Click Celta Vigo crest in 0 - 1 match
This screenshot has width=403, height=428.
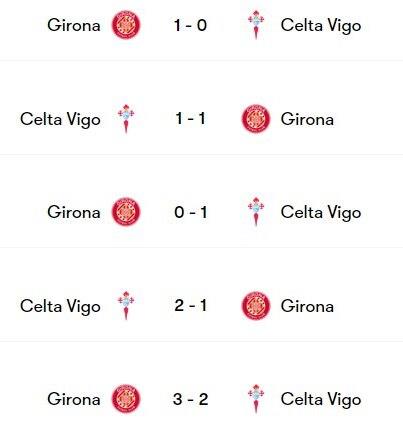[x=256, y=212]
